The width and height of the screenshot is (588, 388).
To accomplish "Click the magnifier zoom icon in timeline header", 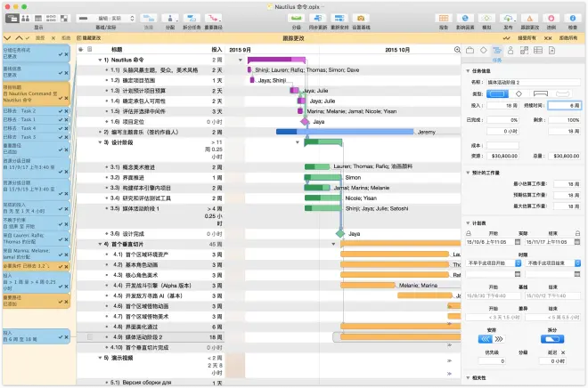I will [457, 50].
